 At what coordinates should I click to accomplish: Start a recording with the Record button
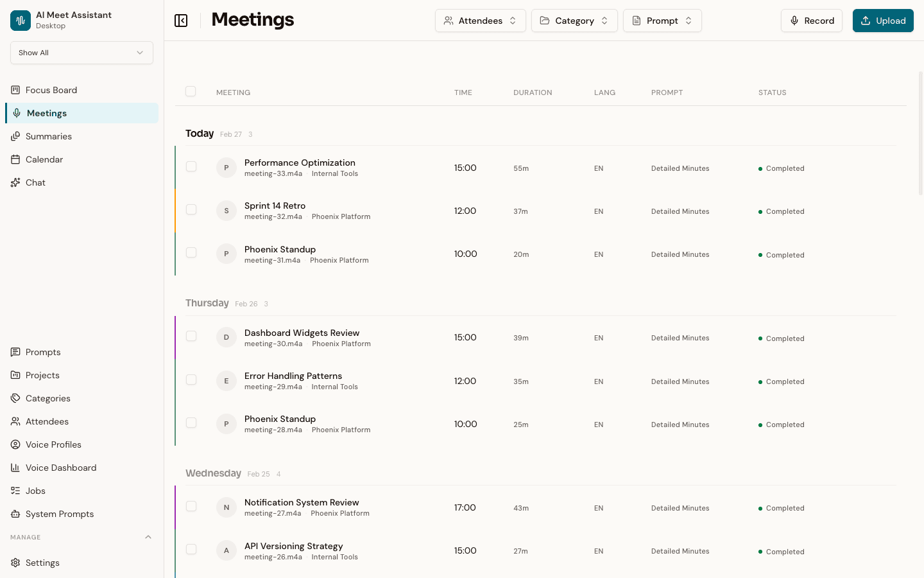pos(812,20)
